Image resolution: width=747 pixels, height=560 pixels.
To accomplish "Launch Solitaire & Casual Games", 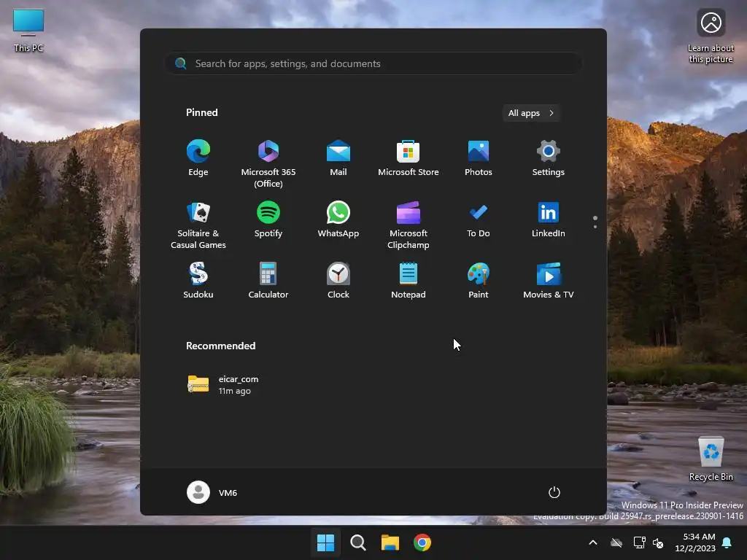I will tap(198, 225).
